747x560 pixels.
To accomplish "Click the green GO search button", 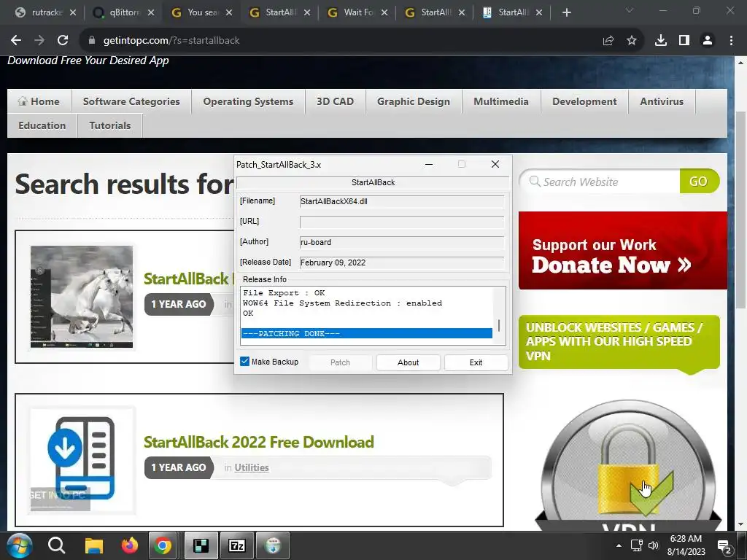I will (x=699, y=182).
